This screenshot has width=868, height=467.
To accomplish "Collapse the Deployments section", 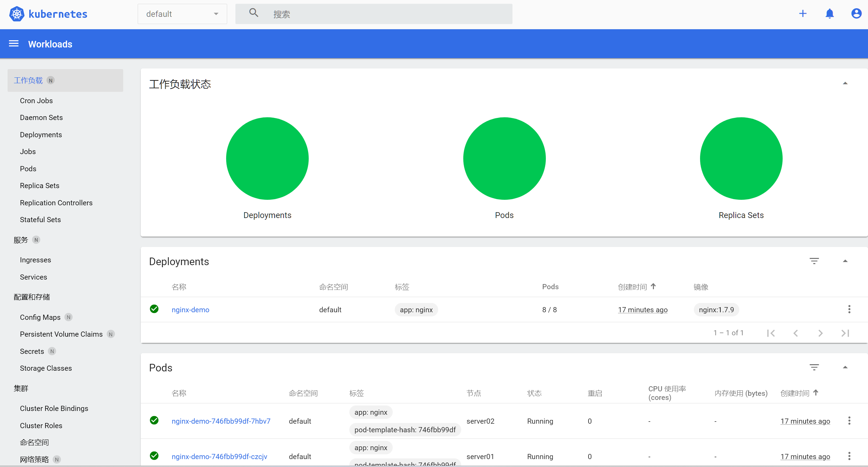I will (x=845, y=261).
